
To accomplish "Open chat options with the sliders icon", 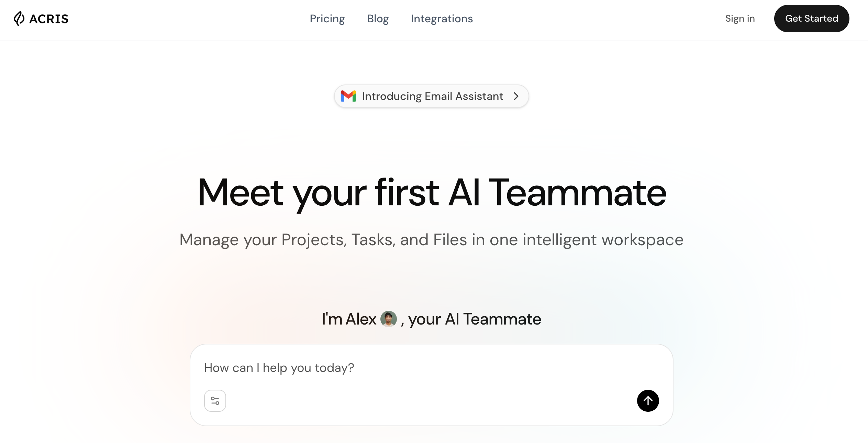I will click(215, 401).
